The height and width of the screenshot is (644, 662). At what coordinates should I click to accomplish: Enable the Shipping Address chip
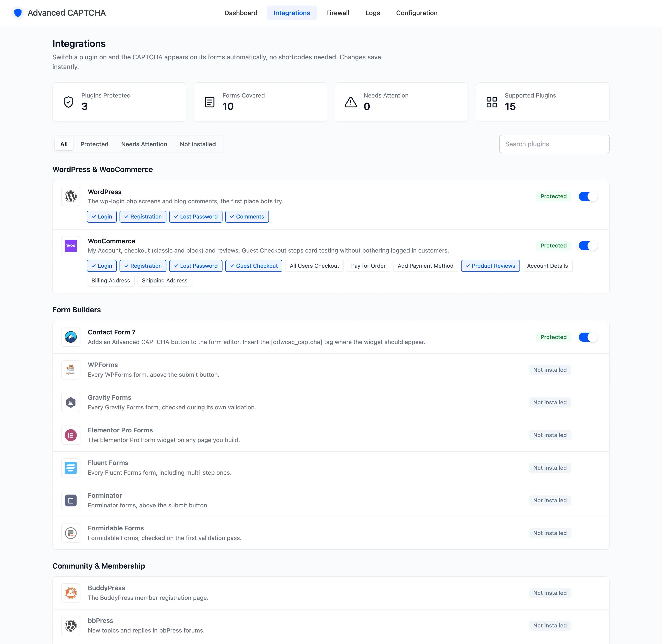(x=165, y=280)
